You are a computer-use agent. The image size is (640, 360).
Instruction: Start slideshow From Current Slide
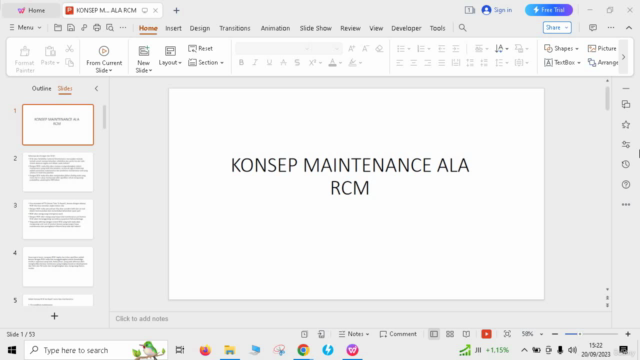[x=104, y=51]
